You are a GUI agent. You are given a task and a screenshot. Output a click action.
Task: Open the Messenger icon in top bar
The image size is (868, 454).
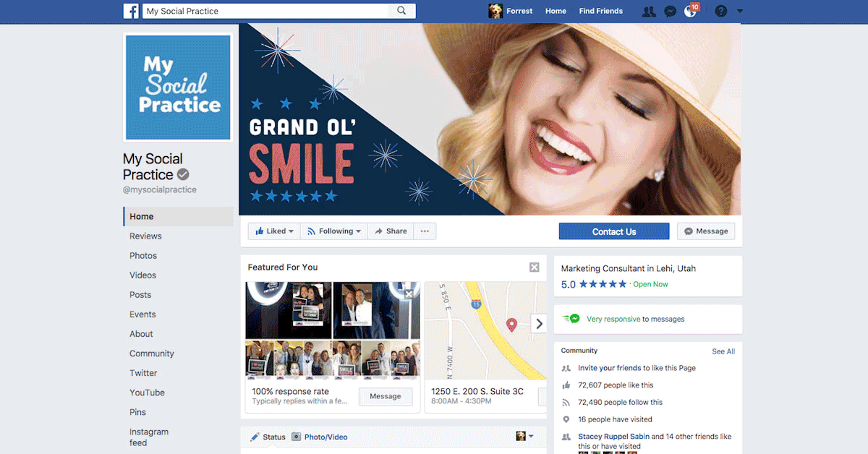670,11
